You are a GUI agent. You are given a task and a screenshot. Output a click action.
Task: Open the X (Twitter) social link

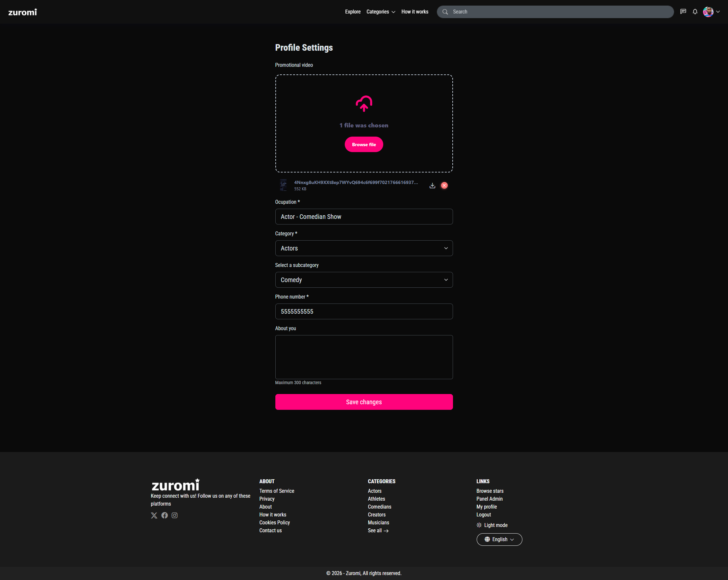point(154,515)
